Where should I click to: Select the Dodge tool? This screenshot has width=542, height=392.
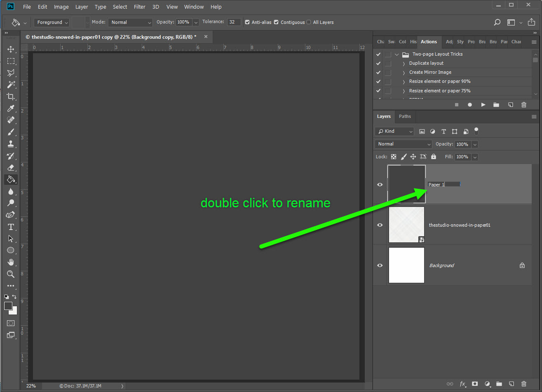point(11,203)
